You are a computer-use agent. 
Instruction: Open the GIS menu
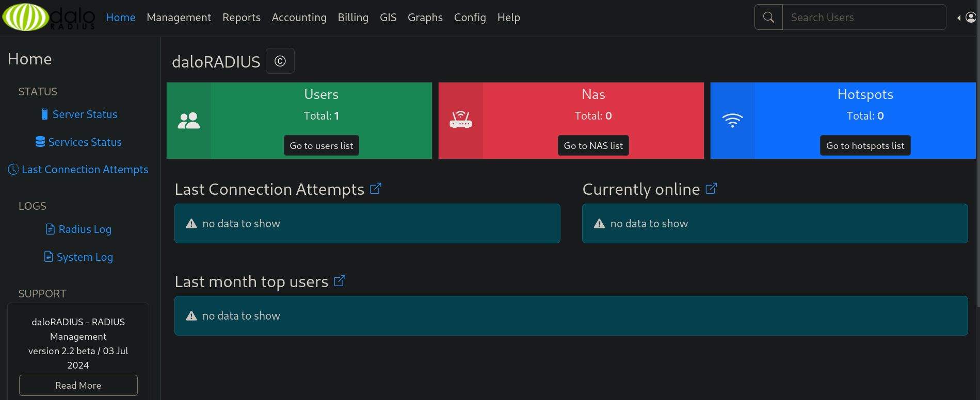point(388,18)
